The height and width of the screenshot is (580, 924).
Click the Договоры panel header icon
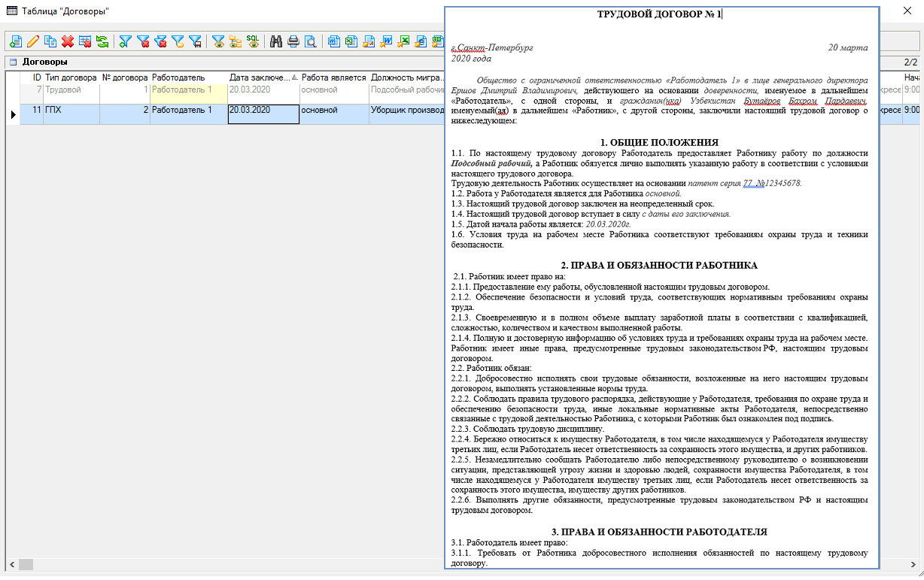[x=13, y=62]
